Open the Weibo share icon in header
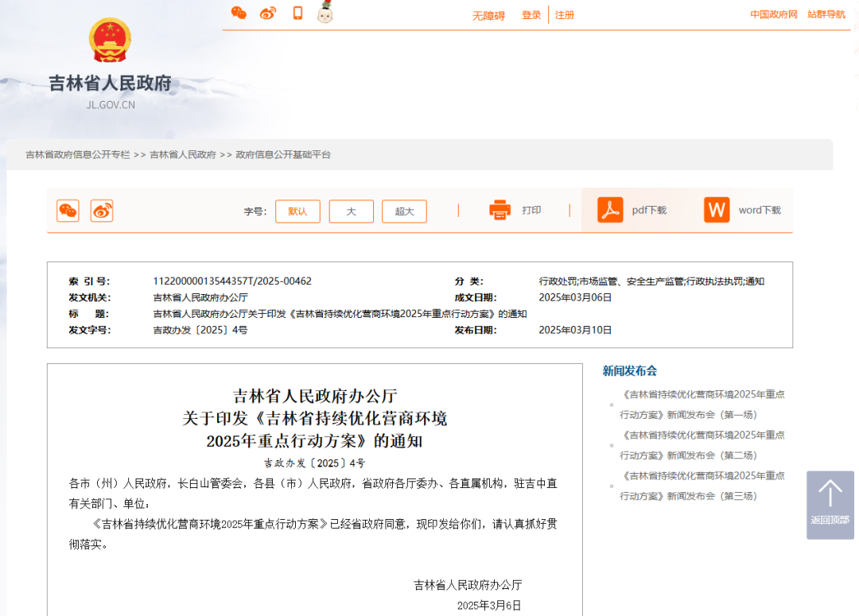Screen dimensions: 859x616 tap(267, 13)
